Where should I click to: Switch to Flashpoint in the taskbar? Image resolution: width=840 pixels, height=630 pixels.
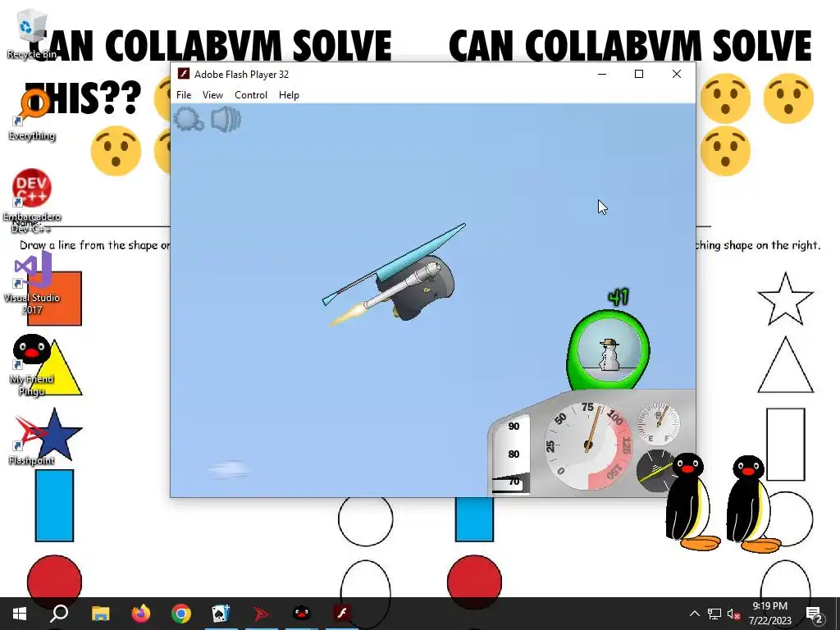[262, 614]
